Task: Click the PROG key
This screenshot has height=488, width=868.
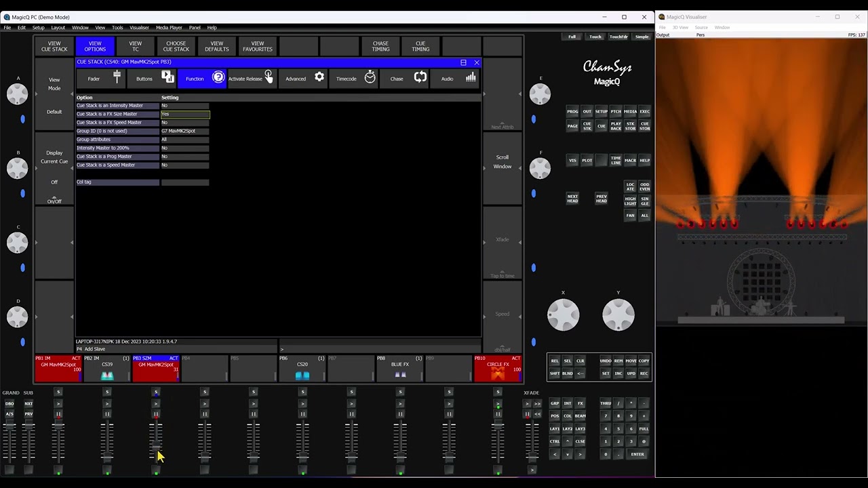Action: point(572,111)
